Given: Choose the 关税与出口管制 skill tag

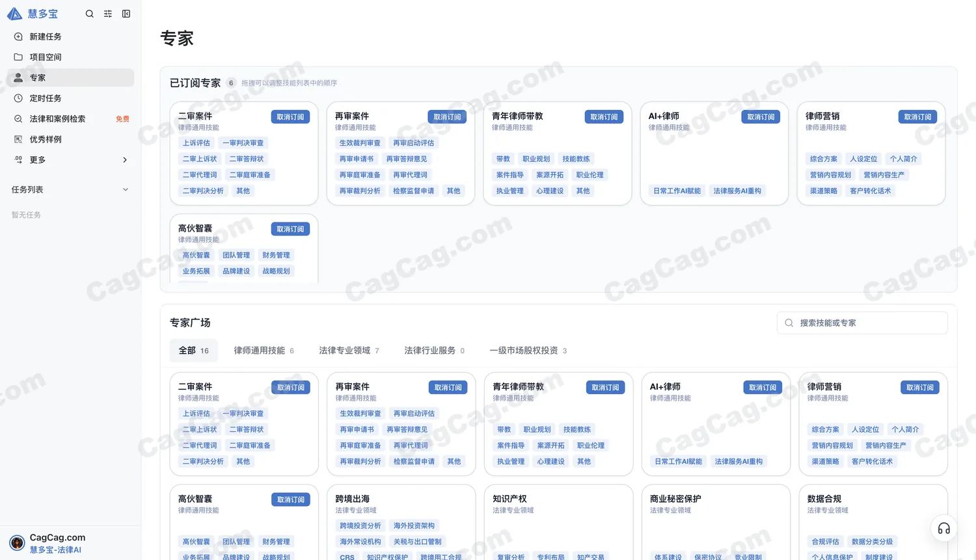Looking at the screenshot, I should coord(418,542).
